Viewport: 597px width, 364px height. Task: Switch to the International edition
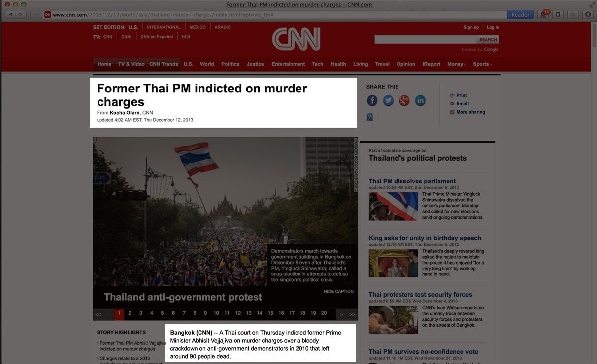[164, 27]
